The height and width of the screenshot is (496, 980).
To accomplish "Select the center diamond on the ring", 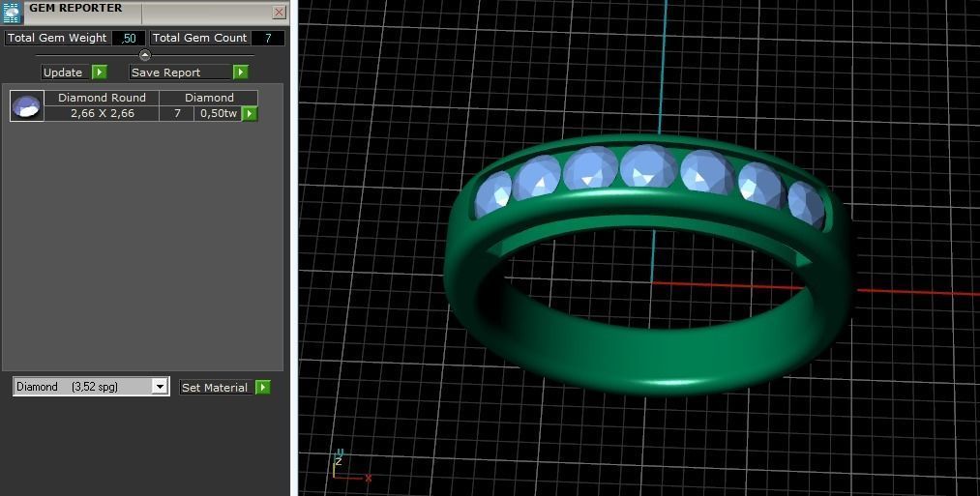I will pyautogui.click(x=648, y=165).
